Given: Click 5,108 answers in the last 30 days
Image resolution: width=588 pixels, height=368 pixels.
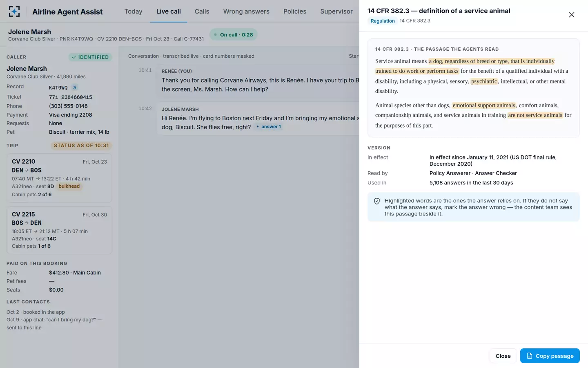Looking at the screenshot, I should click(x=471, y=183).
